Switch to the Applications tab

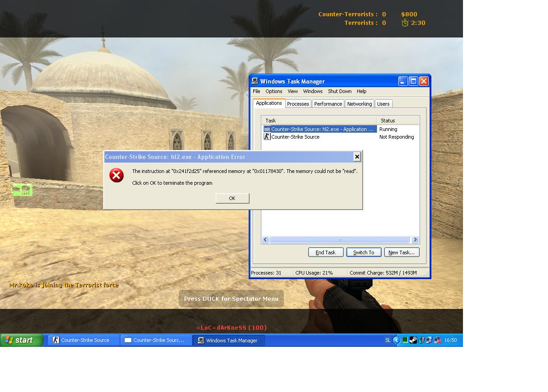(269, 103)
